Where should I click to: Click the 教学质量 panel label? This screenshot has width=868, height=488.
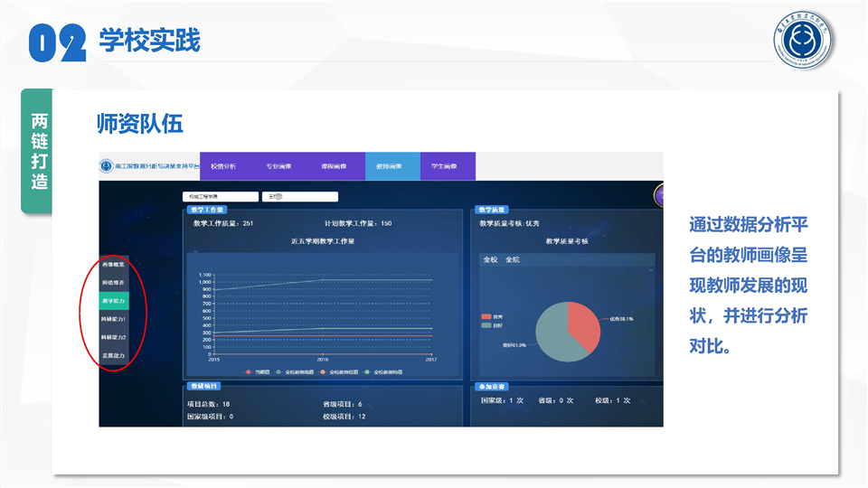coord(492,210)
